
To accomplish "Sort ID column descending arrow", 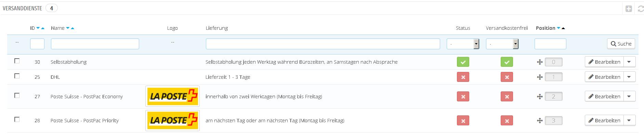I will [38, 28].
